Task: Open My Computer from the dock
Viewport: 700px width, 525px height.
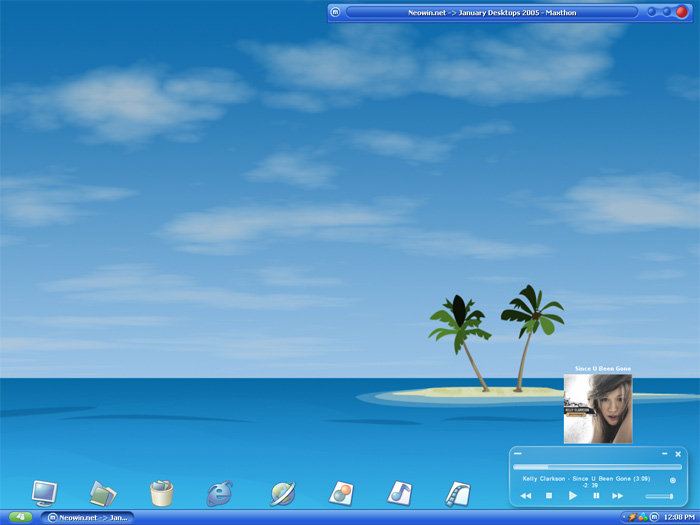Action: click(x=44, y=492)
